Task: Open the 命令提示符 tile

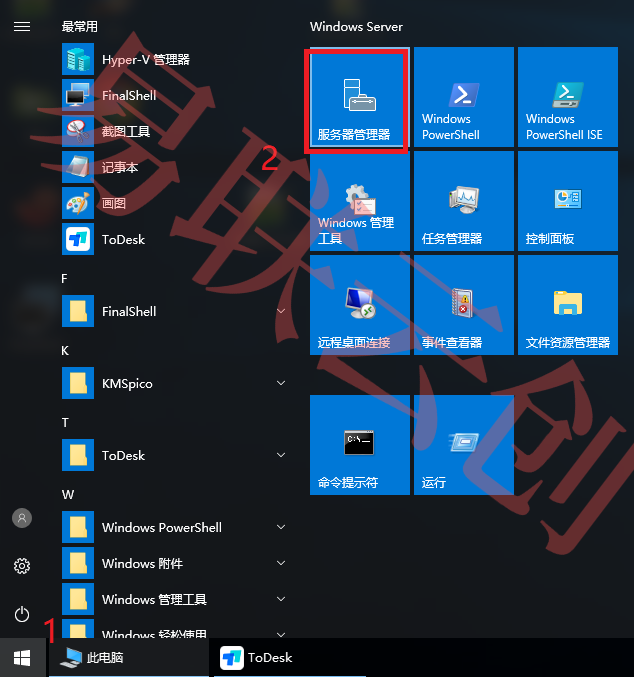Action: pyautogui.click(x=359, y=445)
